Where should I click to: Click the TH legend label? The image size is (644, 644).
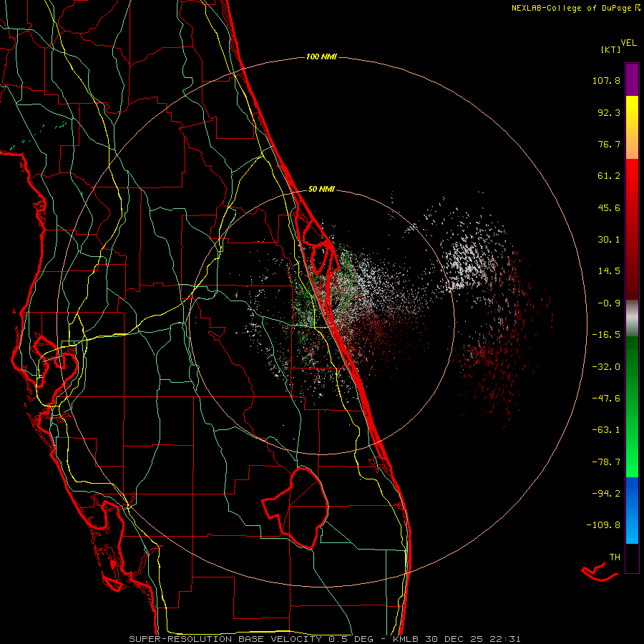[x=615, y=557]
